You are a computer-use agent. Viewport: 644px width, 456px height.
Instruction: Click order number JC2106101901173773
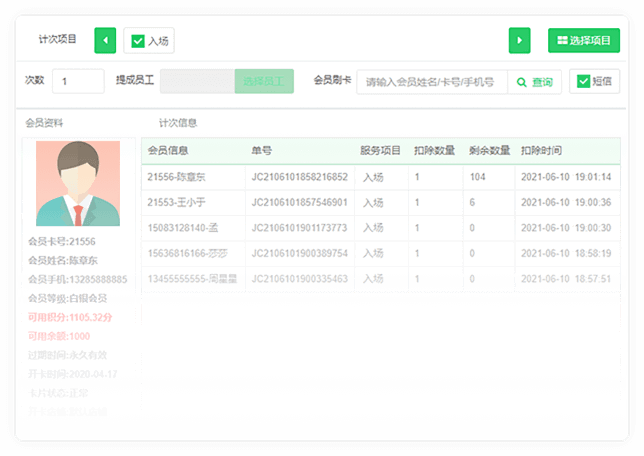click(299, 228)
